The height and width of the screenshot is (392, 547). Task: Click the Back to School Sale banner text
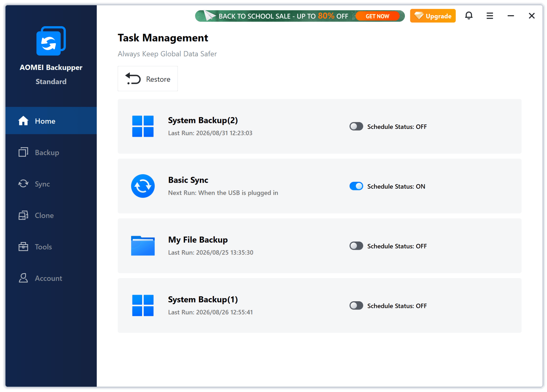point(283,16)
